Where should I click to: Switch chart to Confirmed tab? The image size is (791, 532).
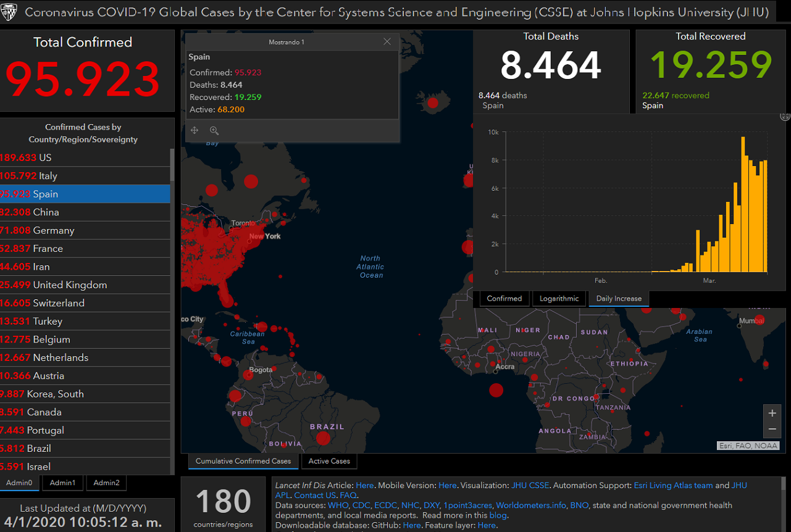coord(504,299)
